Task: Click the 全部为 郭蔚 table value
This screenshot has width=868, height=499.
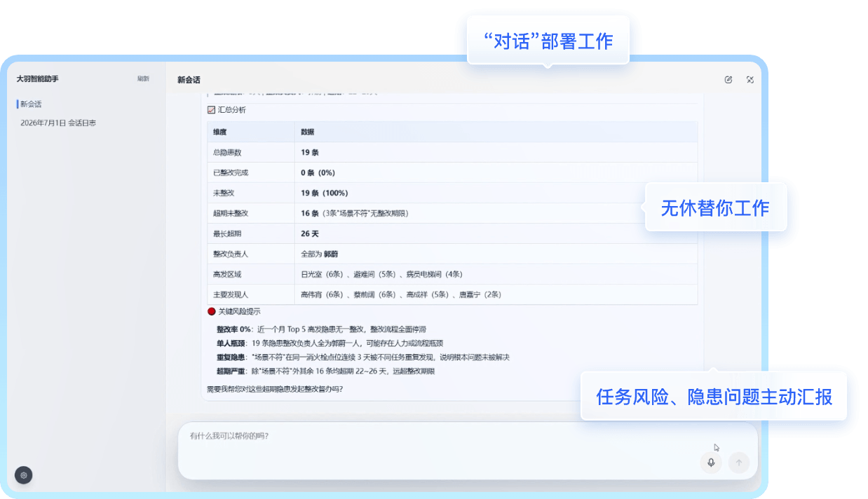Action: tap(320, 254)
